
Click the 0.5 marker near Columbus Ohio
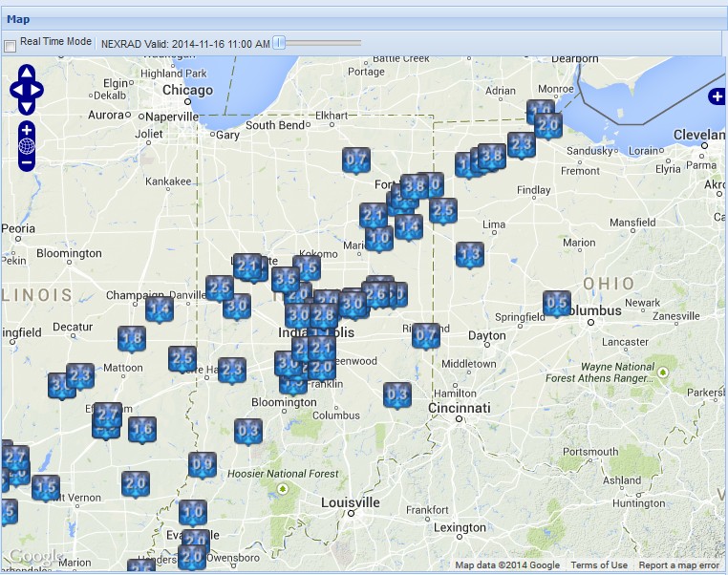557,304
